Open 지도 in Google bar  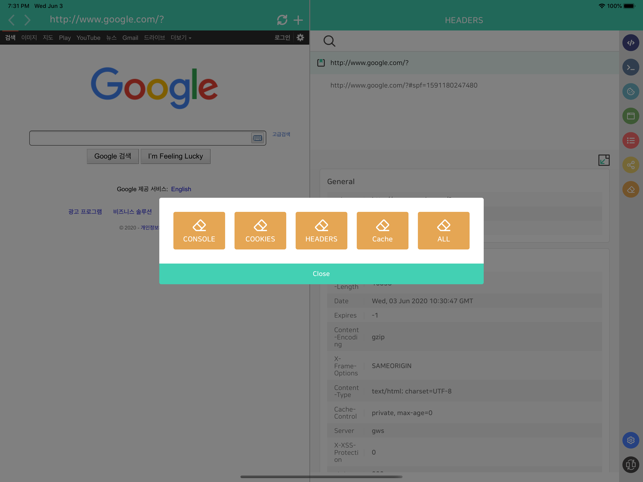click(48, 37)
